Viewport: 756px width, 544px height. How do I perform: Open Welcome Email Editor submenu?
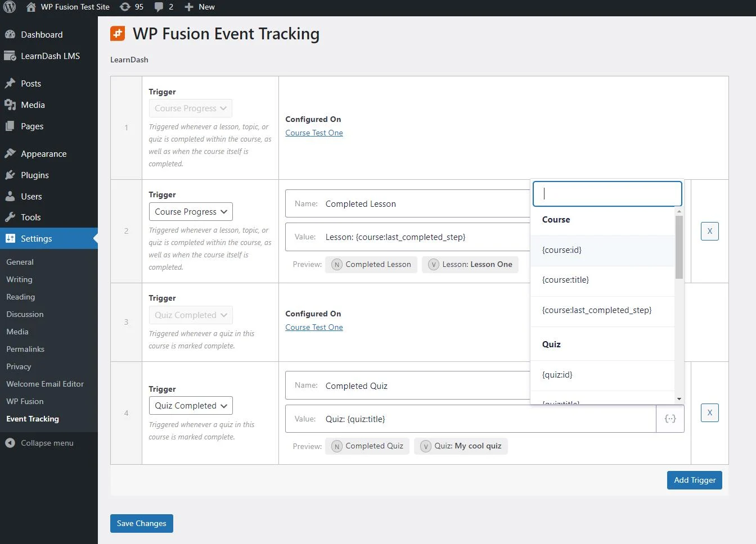point(45,384)
